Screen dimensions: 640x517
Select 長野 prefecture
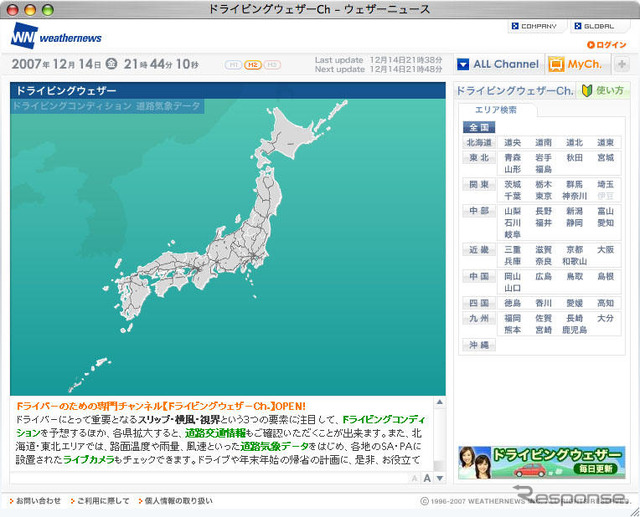tap(543, 211)
